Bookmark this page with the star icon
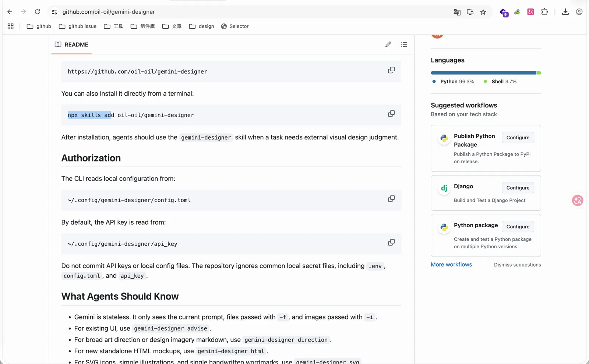589x364 pixels. [x=483, y=12]
